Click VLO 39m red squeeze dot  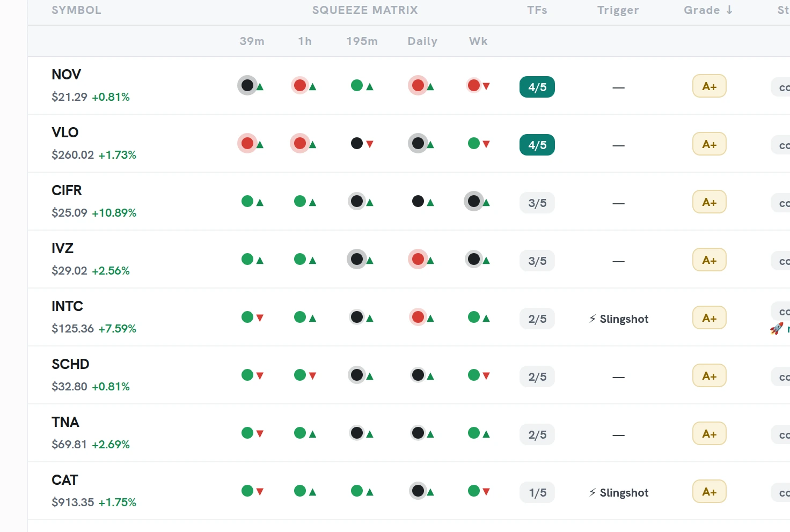coord(247,143)
